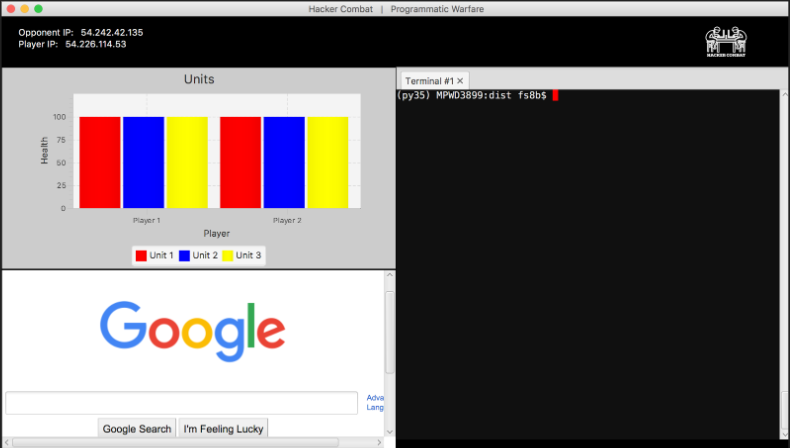Click the I'm Feeling Lucky button
This screenshot has height=448, width=790.
[x=223, y=428]
